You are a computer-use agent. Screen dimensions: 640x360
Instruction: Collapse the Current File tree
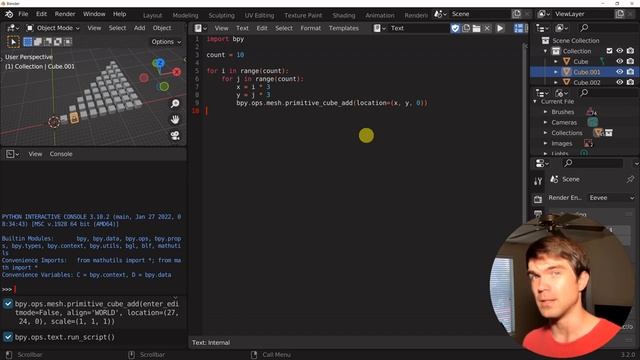[535, 101]
